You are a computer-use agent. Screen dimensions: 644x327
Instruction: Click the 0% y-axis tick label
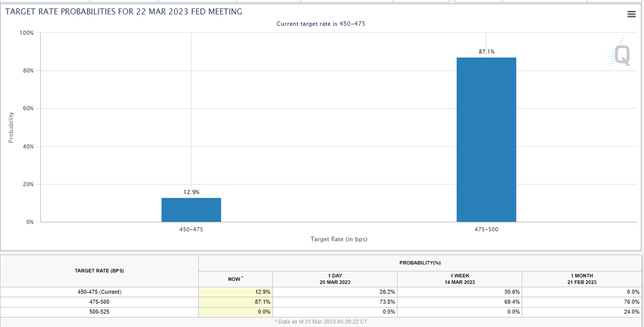[x=30, y=222]
